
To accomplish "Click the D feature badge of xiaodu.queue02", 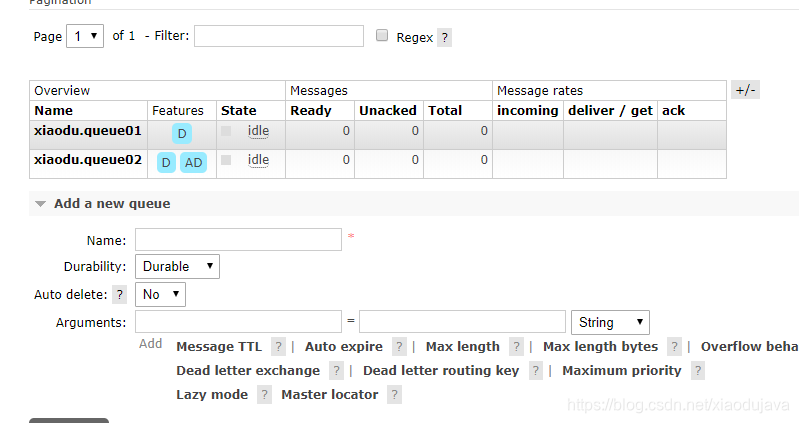I will 166,163.
